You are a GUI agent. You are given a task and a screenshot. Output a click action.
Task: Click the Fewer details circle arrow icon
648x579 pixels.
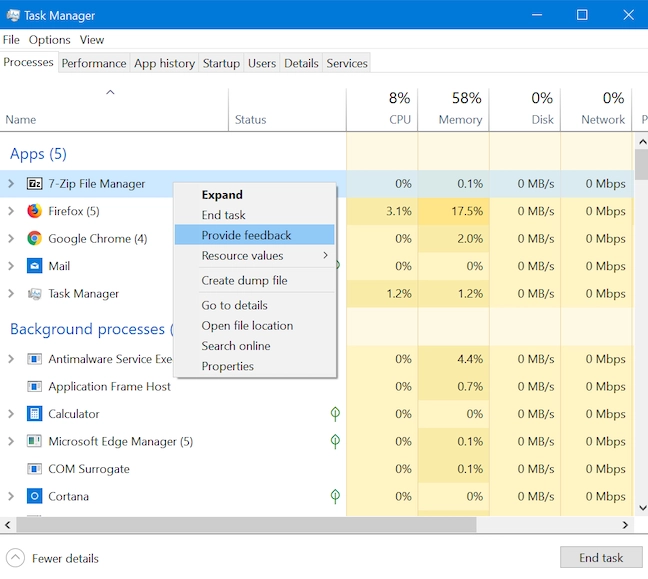pyautogui.click(x=15, y=558)
